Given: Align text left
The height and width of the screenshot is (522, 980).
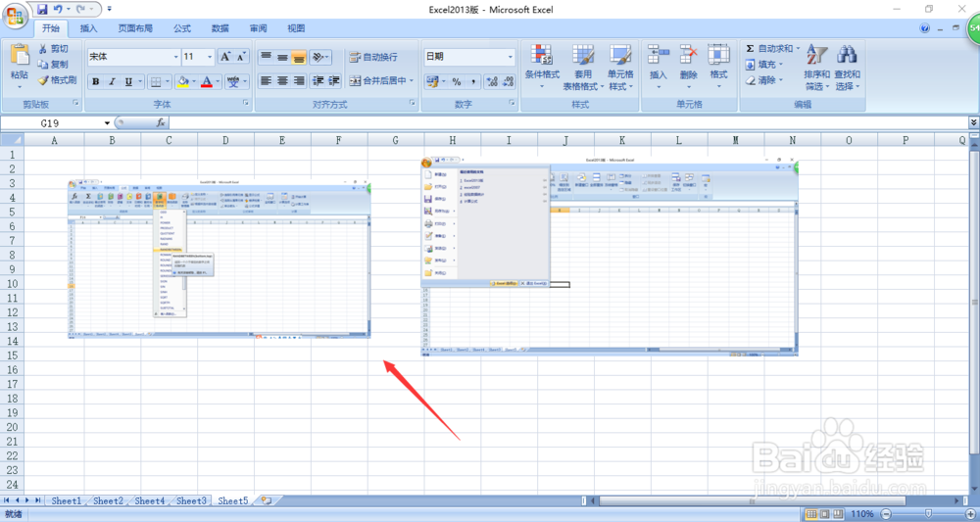Looking at the screenshot, I should point(266,80).
